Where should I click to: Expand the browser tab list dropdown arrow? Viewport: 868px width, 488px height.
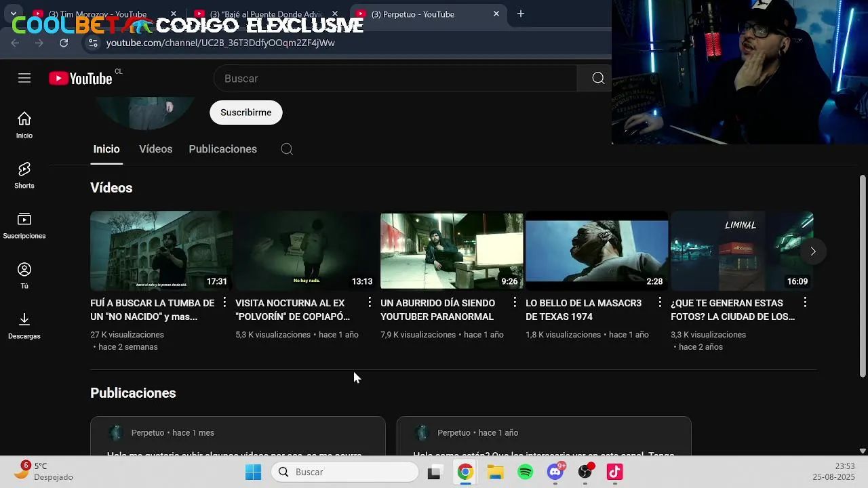pos(14,14)
